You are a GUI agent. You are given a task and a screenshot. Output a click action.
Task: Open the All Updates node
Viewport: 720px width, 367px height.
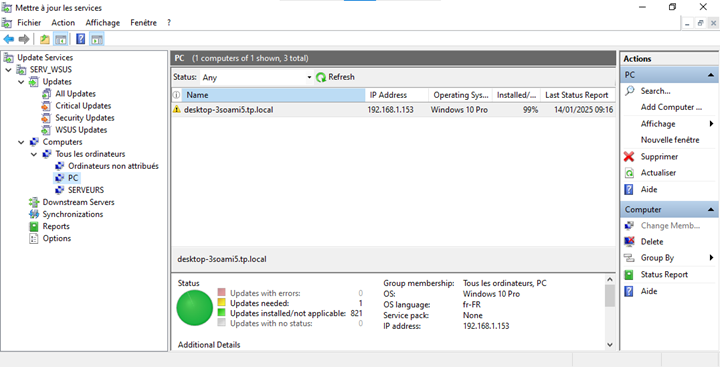pyautogui.click(x=75, y=94)
